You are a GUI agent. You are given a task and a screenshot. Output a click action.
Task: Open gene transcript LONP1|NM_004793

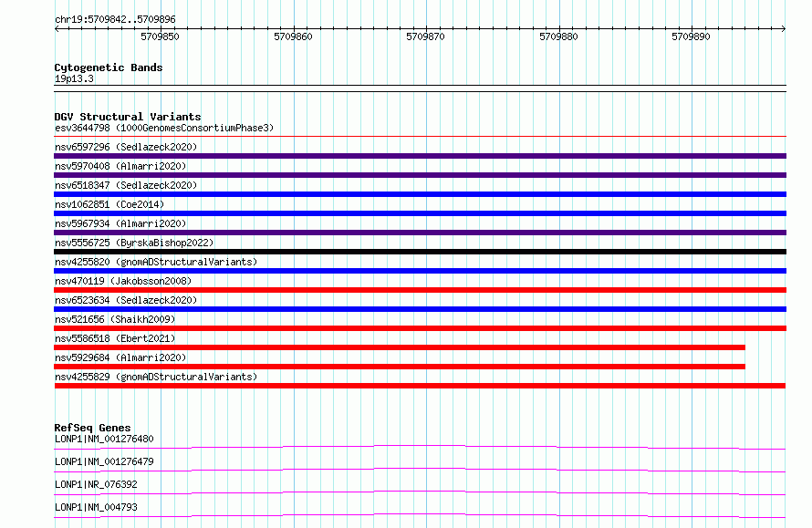pos(96,507)
